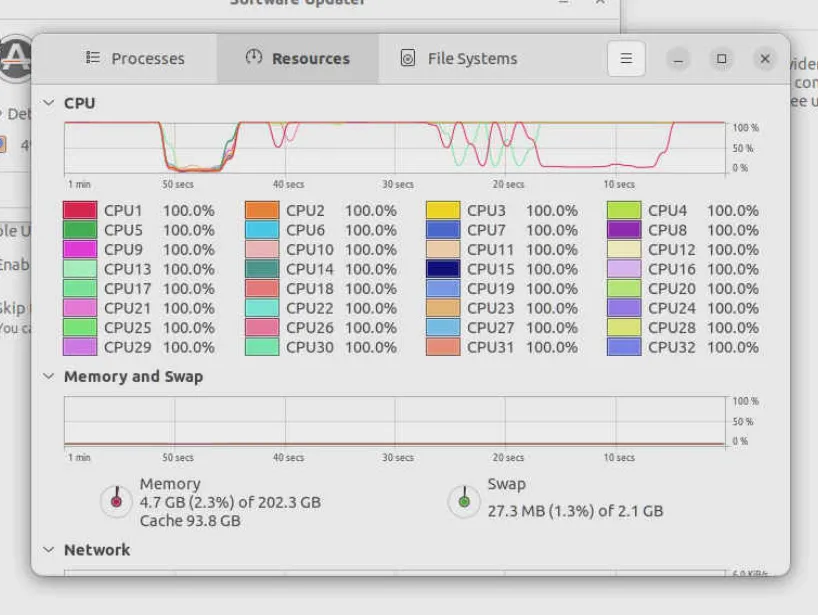Viewport: 818px width, 615px height.
Task: Collapse the CPU section
Action: [x=48, y=103]
